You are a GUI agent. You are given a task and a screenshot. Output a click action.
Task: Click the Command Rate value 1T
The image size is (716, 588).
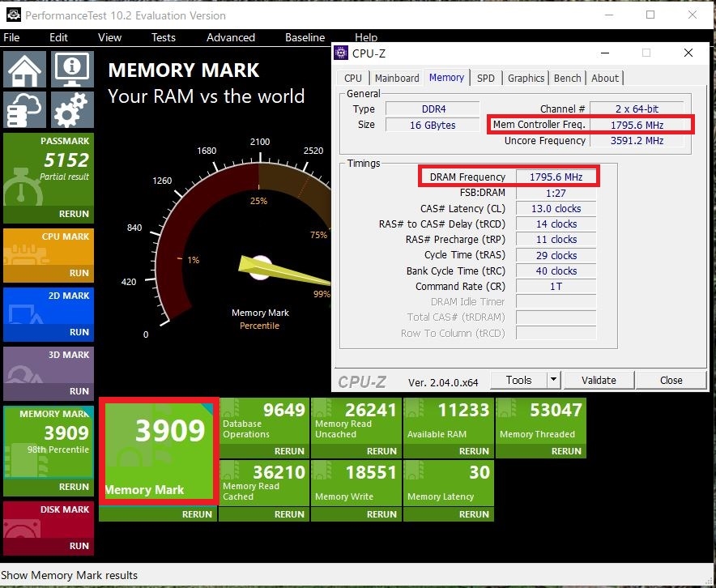click(x=556, y=286)
